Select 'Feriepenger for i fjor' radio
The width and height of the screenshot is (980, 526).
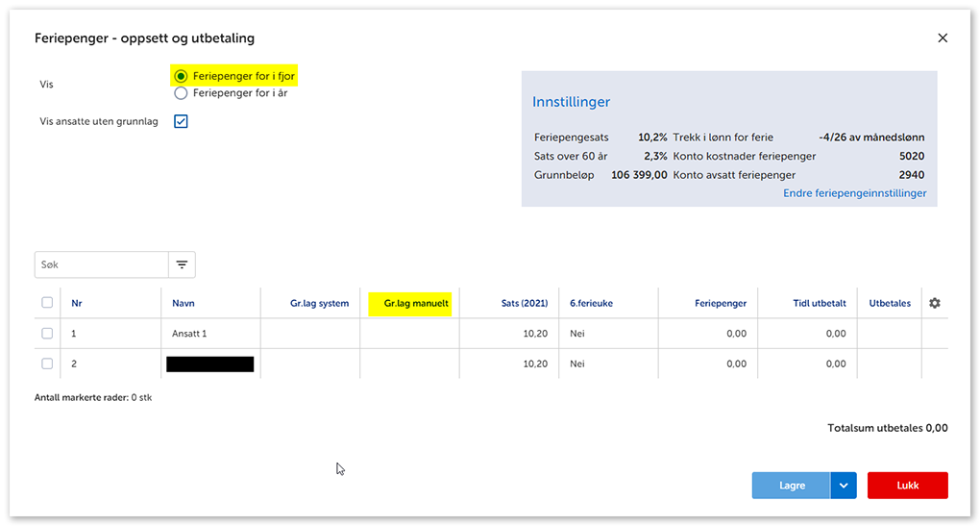point(181,76)
